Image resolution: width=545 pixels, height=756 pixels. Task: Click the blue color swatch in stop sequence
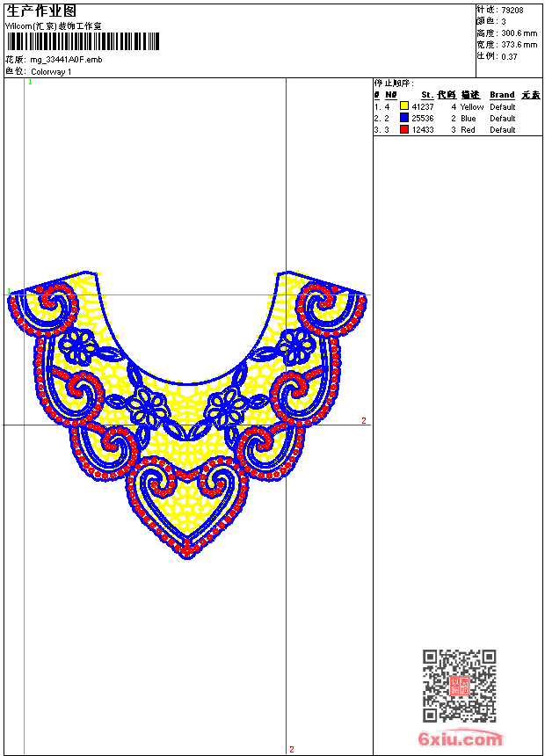coord(404,118)
